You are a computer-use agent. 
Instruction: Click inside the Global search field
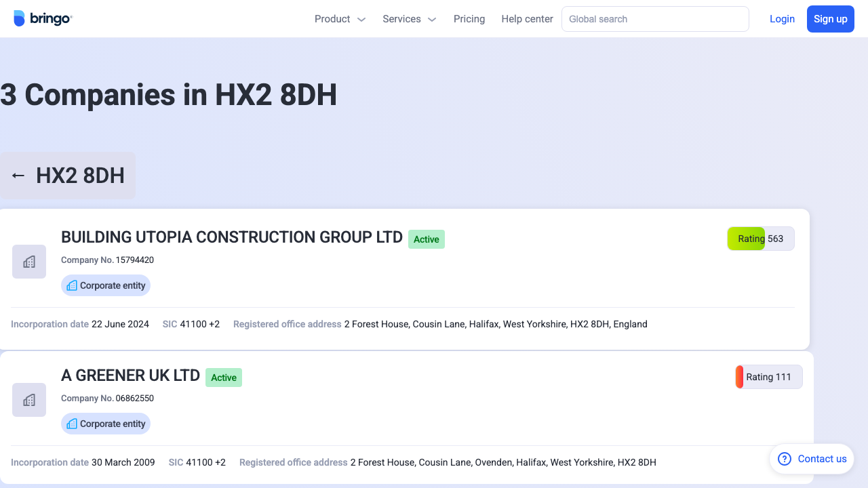point(654,18)
